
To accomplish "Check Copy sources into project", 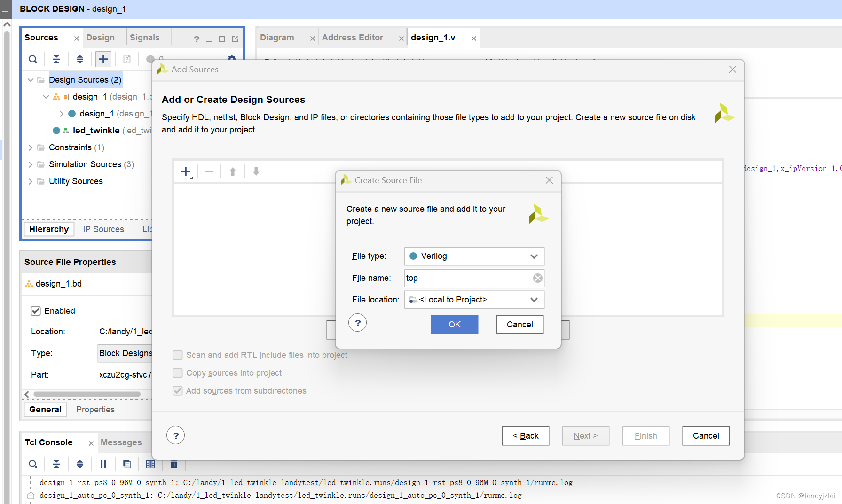I will 178,373.
